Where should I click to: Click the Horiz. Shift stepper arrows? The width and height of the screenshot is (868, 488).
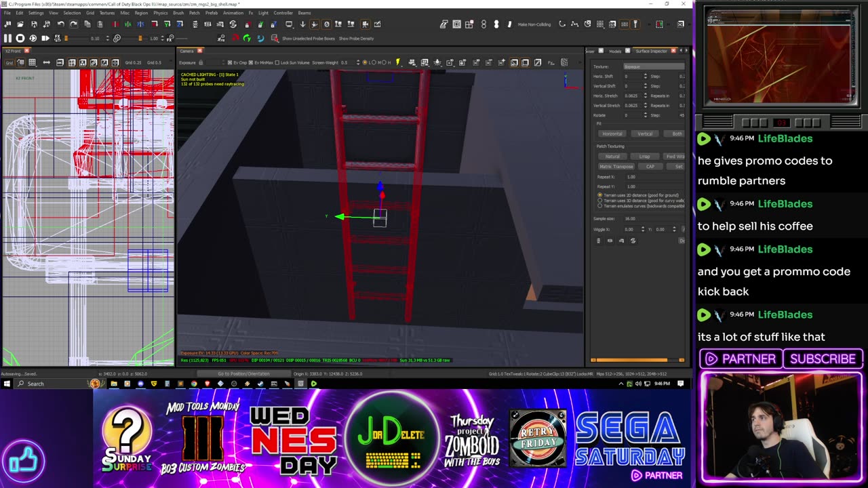(x=646, y=77)
